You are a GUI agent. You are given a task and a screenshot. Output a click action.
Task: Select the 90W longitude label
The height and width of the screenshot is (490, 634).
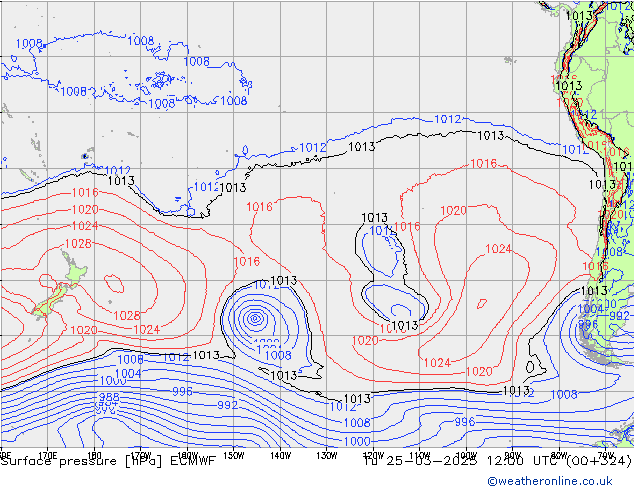coord(513,456)
